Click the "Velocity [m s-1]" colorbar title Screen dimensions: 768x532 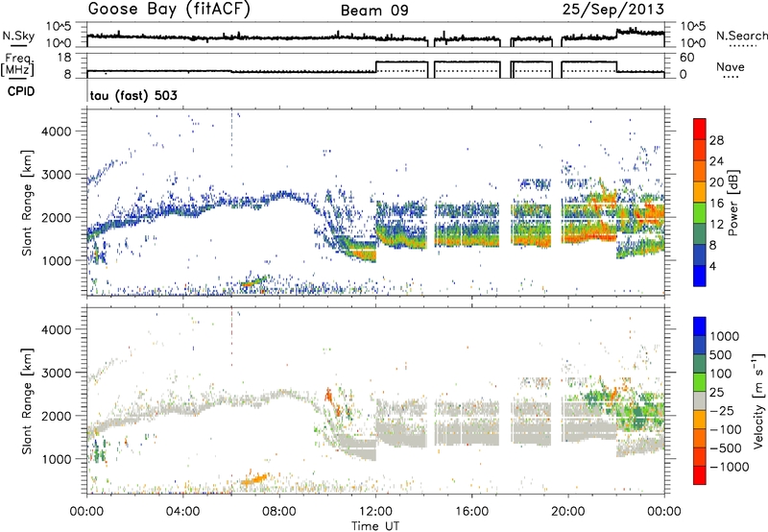(758, 400)
